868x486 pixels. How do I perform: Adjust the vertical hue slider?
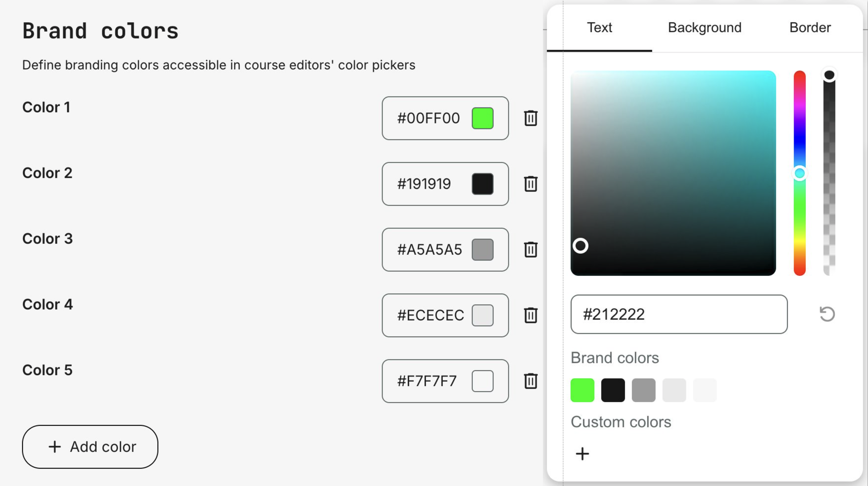pos(799,173)
